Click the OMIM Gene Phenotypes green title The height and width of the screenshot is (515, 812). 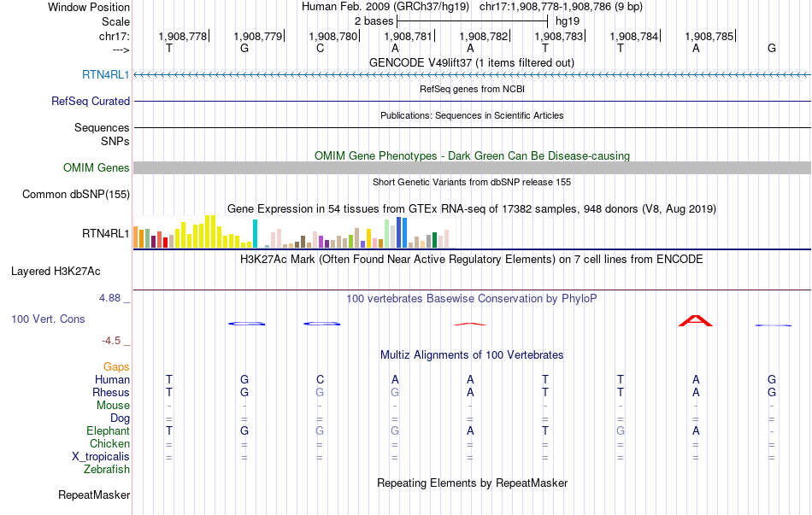click(472, 155)
